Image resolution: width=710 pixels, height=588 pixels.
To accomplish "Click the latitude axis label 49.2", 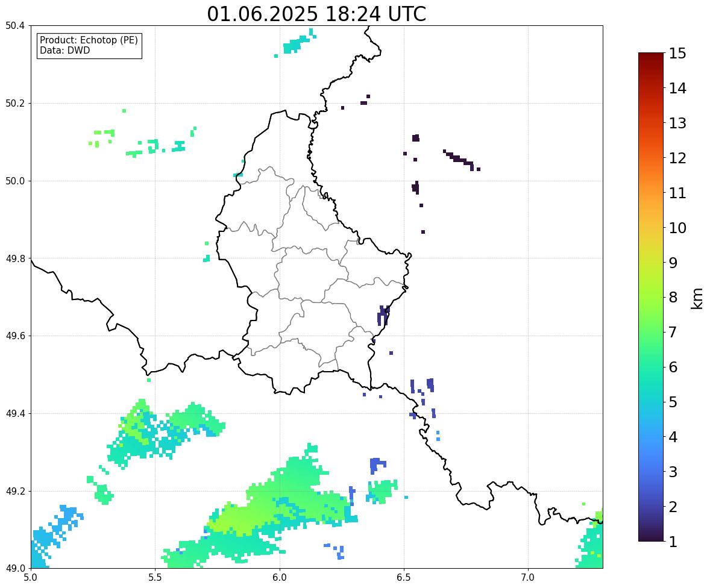I will click(15, 491).
